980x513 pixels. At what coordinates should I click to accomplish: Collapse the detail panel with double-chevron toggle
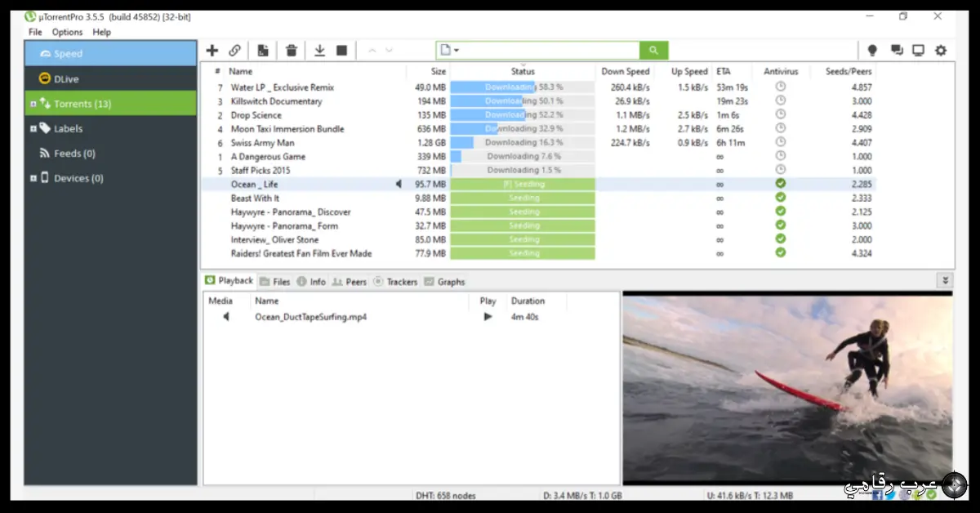[x=944, y=279]
